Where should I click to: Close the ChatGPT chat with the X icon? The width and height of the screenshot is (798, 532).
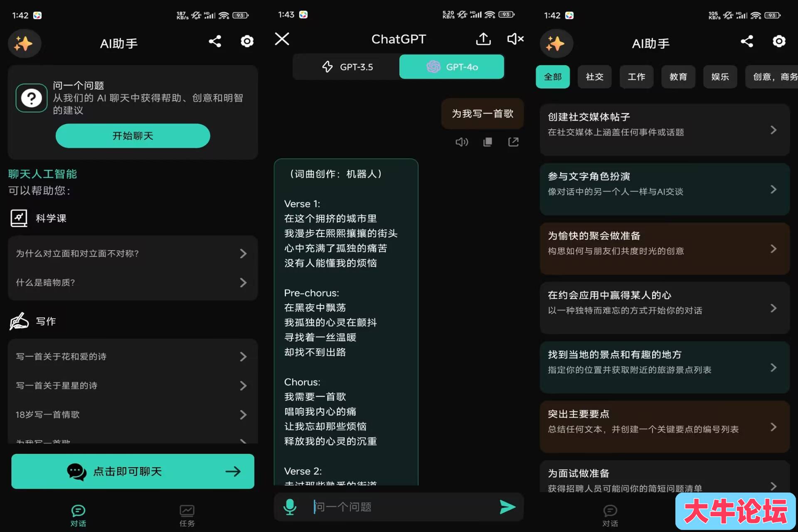(282, 39)
